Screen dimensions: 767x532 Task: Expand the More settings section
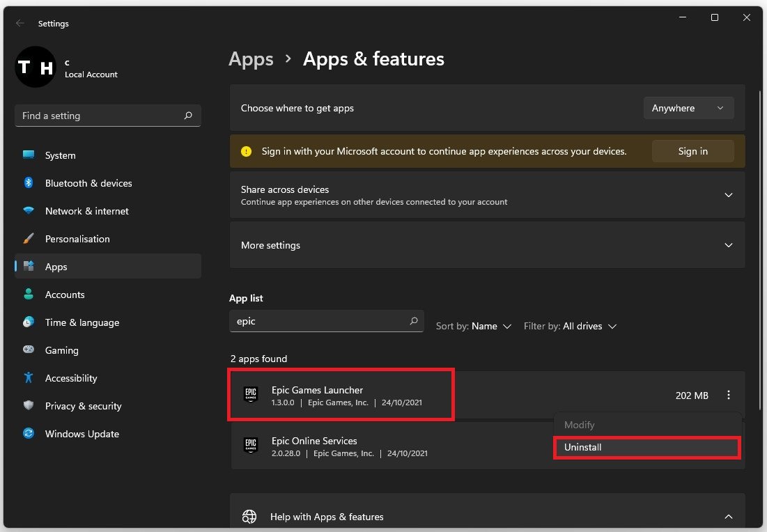point(728,245)
